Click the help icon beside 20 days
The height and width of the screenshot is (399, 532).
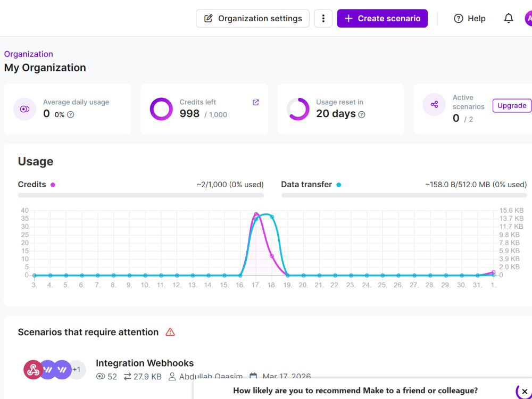click(362, 115)
